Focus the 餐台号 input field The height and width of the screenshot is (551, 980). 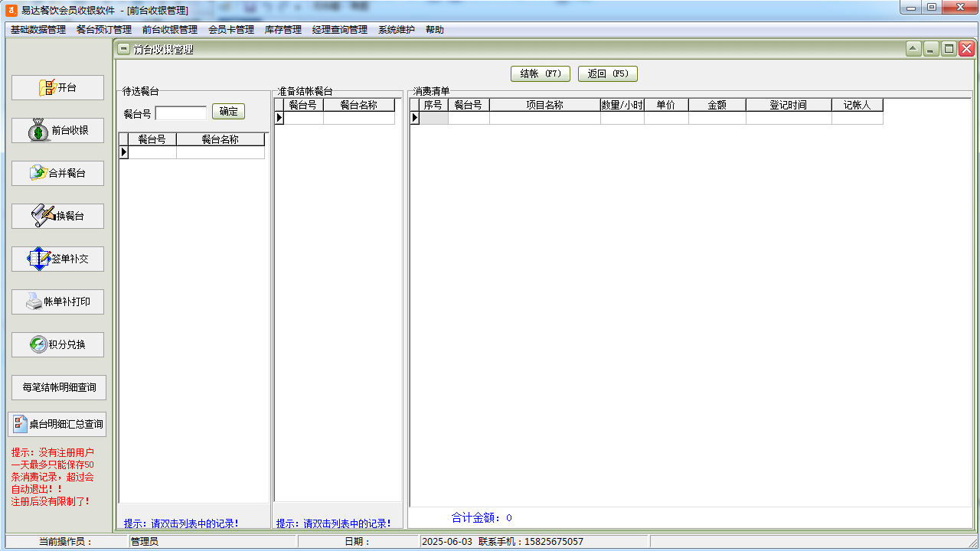point(181,113)
